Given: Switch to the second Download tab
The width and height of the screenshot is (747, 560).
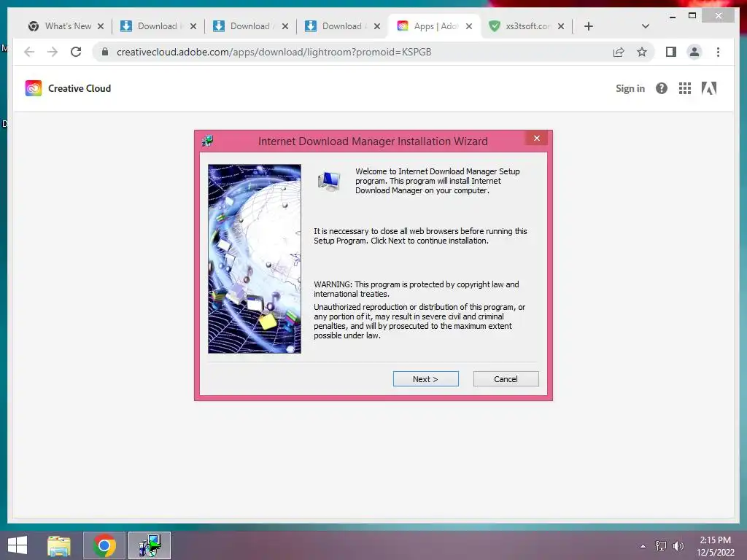Looking at the screenshot, I should 245,26.
